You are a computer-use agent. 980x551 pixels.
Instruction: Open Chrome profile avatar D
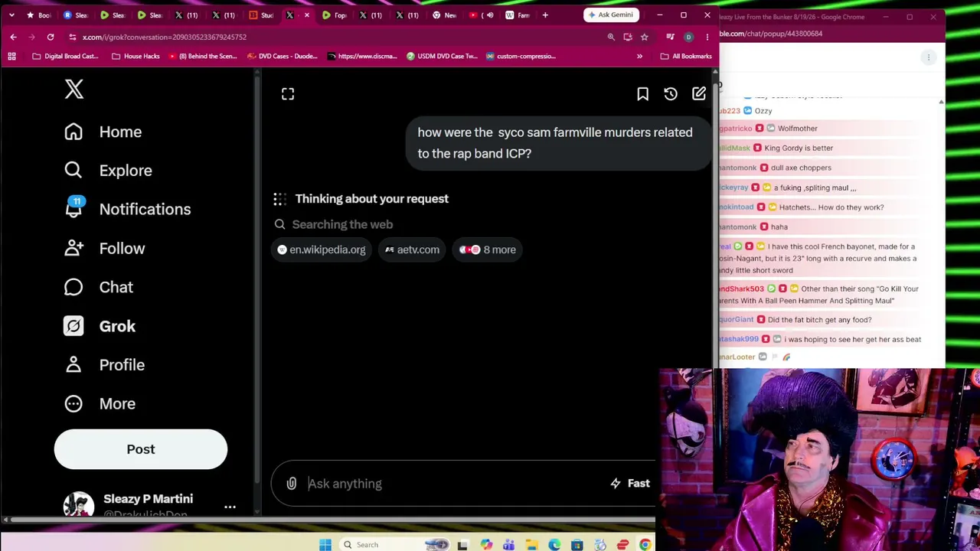coord(688,37)
